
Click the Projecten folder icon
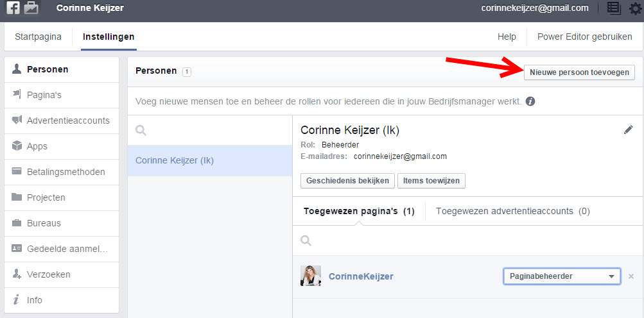pyautogui.click(x=17, y=197)
